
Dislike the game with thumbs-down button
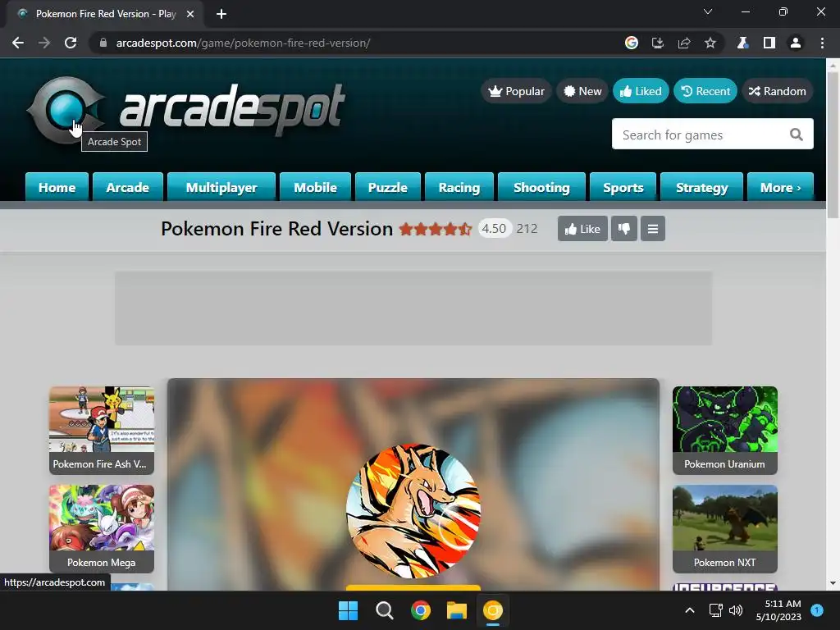point(624,229)
